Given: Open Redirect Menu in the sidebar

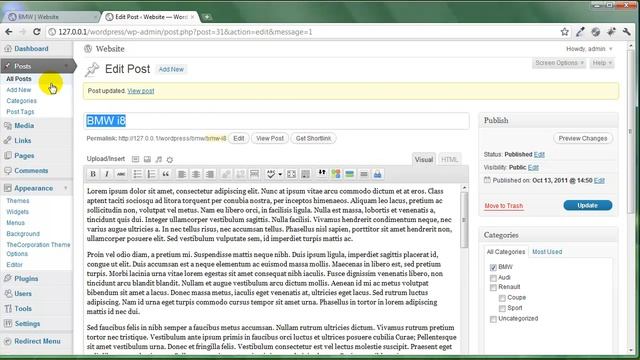Looking at the screenshot, I should coord(37,341).
